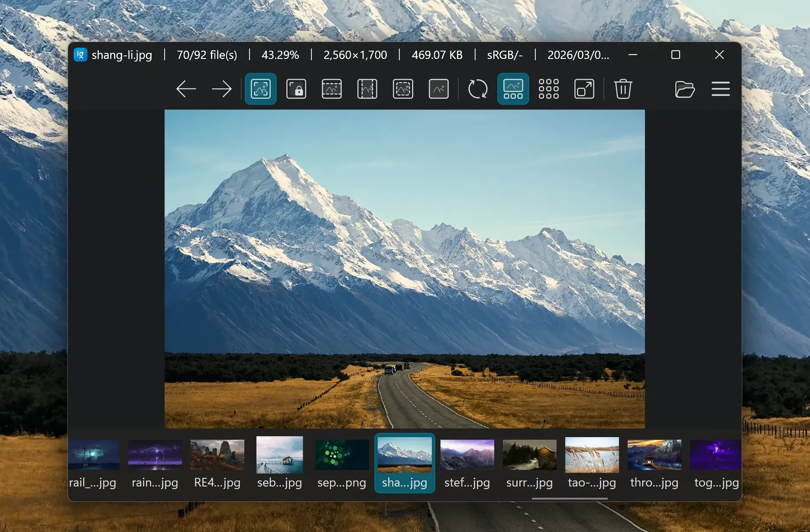Select the Scale to Fill zoom icon
810x532 pixels.
[x=438, y=89]
